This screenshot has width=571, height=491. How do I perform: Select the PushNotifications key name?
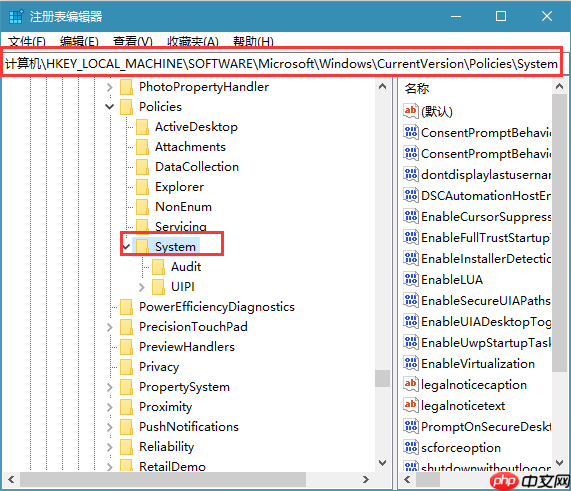pyautogui.click(x=189, y=427)
